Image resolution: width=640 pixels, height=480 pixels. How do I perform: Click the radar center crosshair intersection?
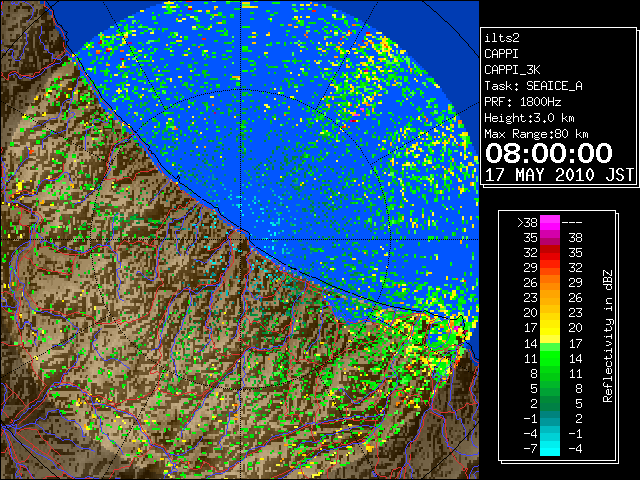pos(241,239)
